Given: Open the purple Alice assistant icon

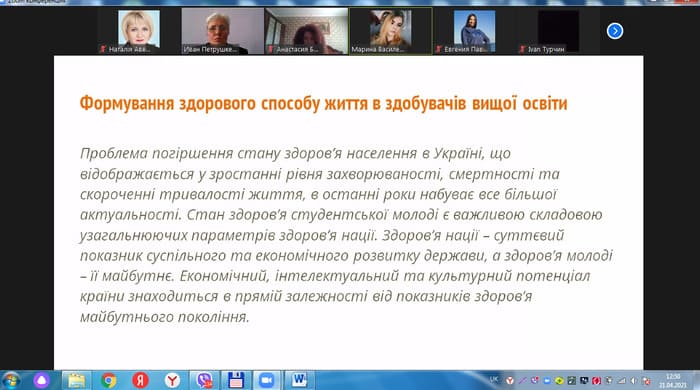Looking at the screenshot, I should [41, 381].
